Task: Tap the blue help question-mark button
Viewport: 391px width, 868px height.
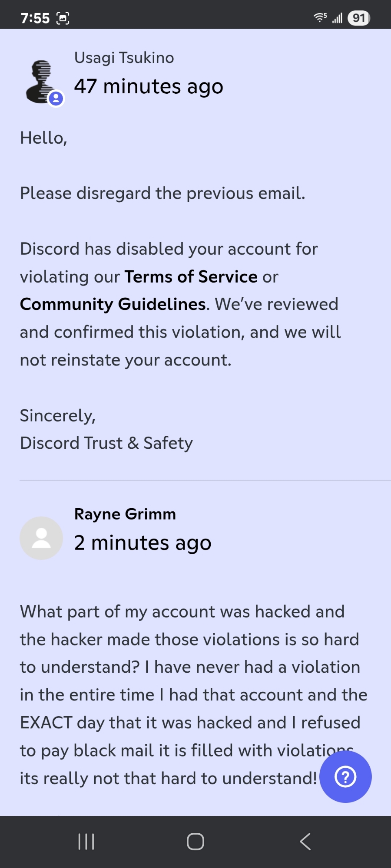Action: pyautogui.click(x=345, y=776)
